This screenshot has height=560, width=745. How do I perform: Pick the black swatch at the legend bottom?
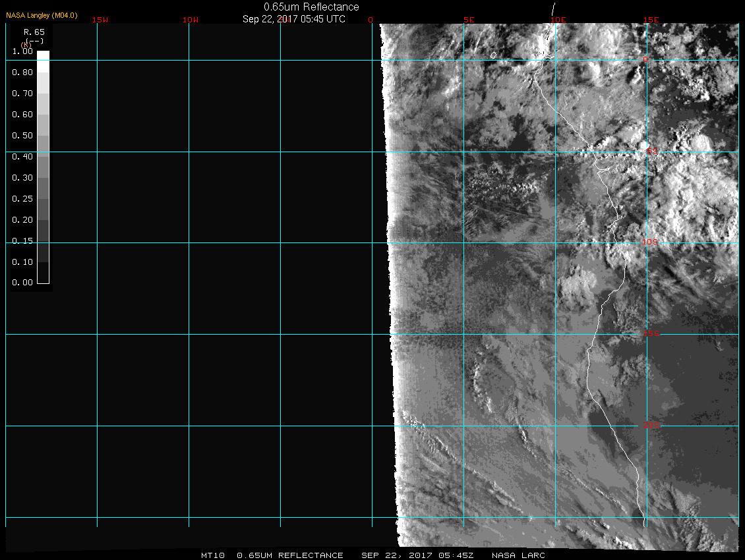click(44, 273)
